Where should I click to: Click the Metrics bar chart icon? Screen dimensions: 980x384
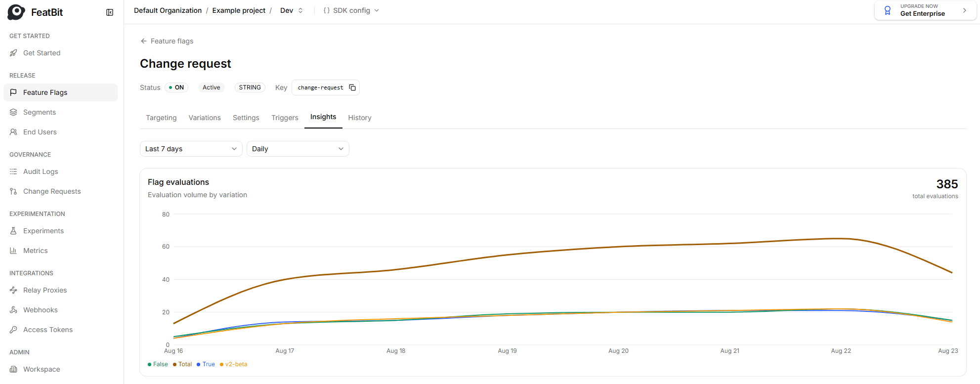[13, 251]
